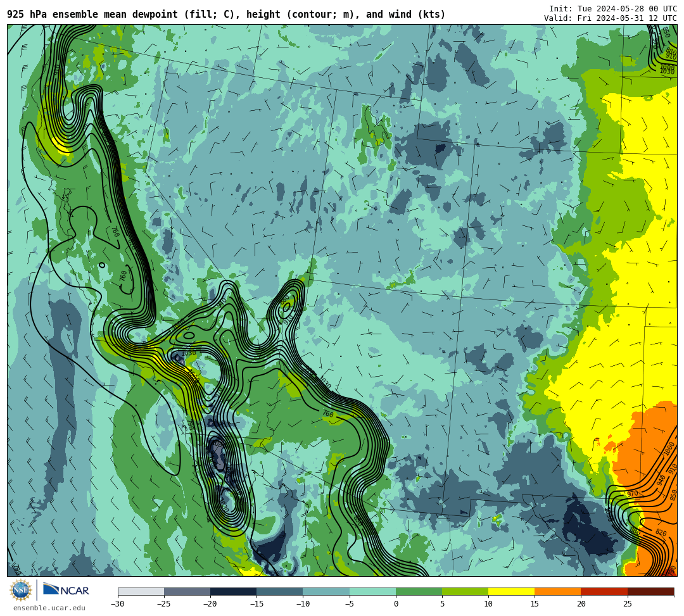Click the orange 15 to 20 colorbar swatch
The image size is (684, 616).
(x=558, y=591)
